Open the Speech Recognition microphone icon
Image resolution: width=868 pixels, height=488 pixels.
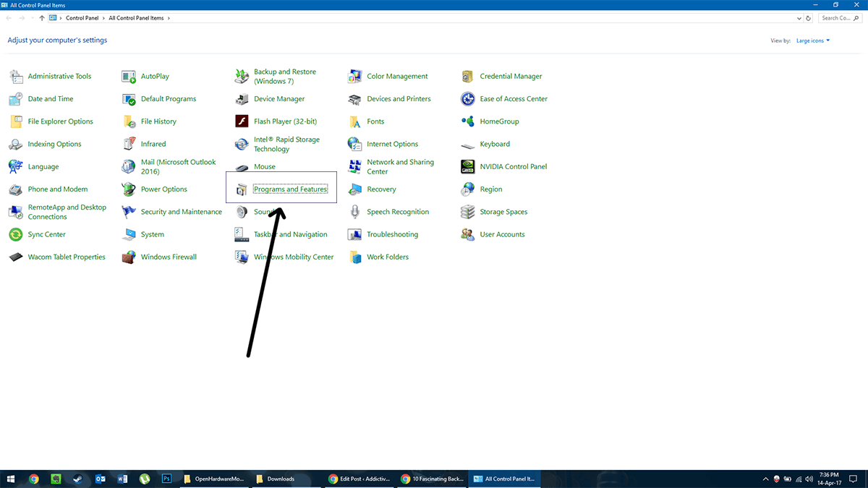(355, 212)
